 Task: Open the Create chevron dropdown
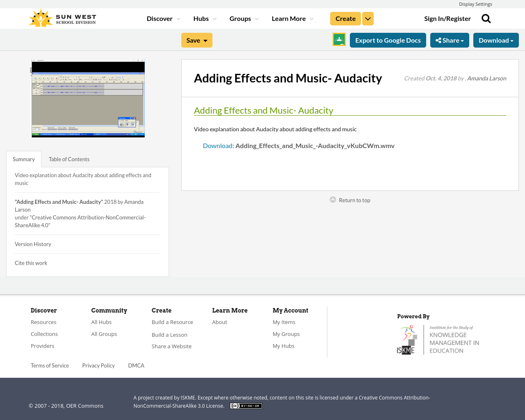pyautogui.click(x=367, y=18)
